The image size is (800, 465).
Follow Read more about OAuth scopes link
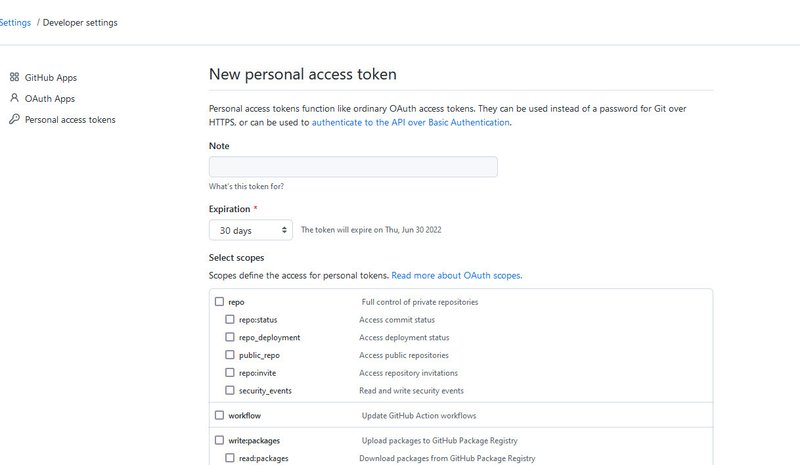tap(457, 276)
